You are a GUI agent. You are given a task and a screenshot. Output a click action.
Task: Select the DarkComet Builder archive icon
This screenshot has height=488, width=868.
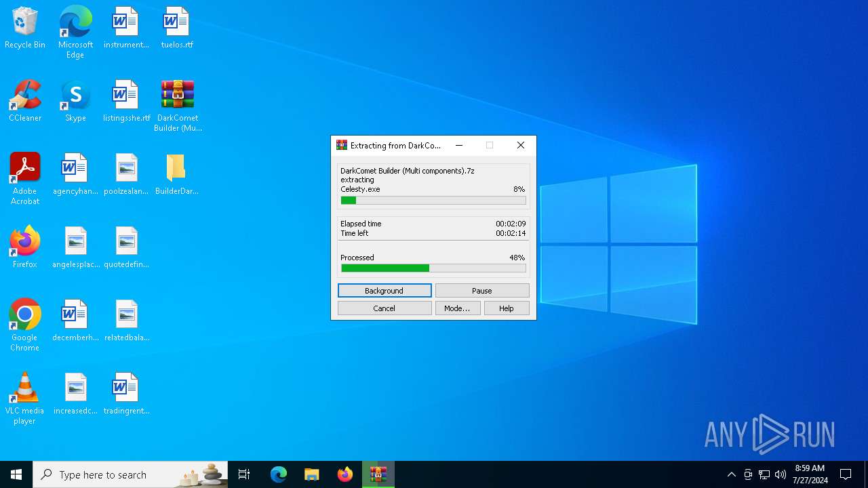coord(177,106)
